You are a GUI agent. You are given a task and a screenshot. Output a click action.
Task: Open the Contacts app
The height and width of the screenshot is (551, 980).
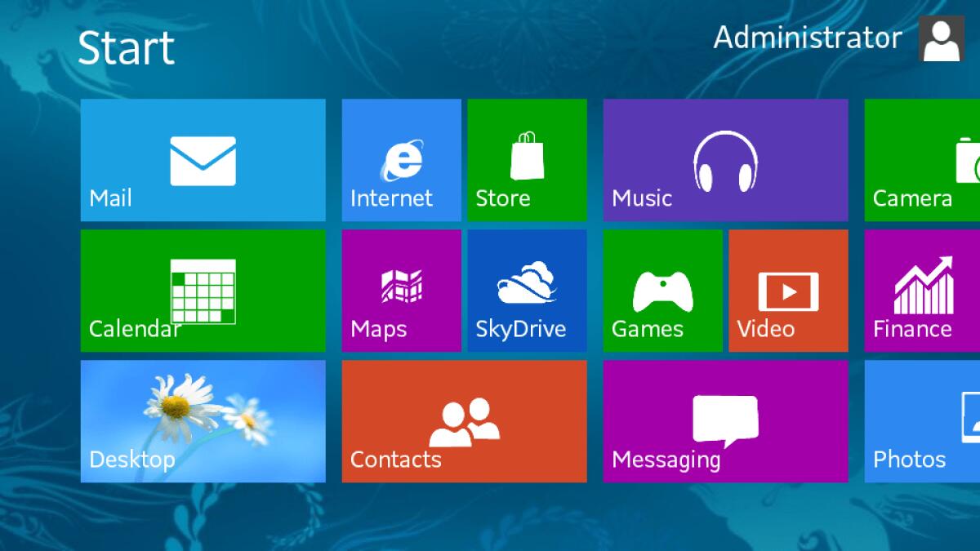pyautogui.click(x=464, y=421)
